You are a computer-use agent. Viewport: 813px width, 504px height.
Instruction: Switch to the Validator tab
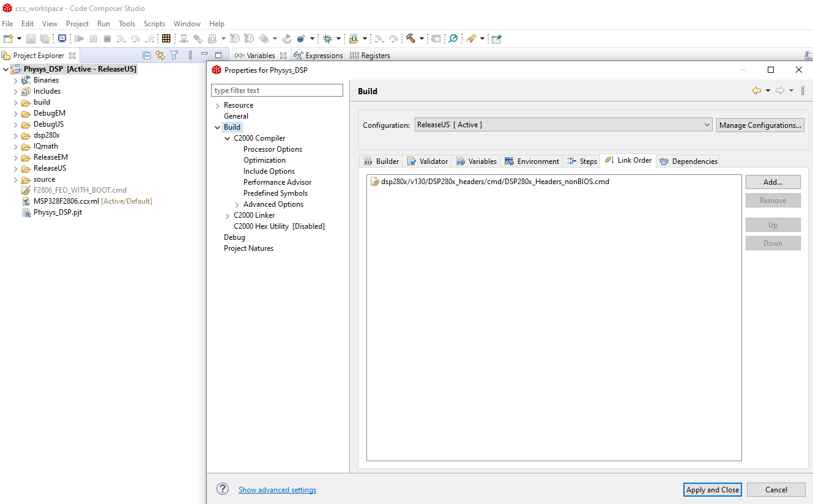tap(428, 161)
